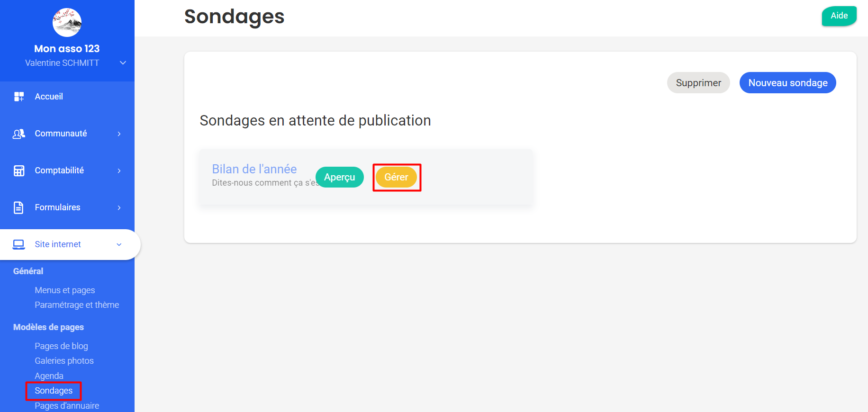Screen dimensions: 868x412
Task: Expand the Comptabilité submenu chevron
Action: pos(119,171)
